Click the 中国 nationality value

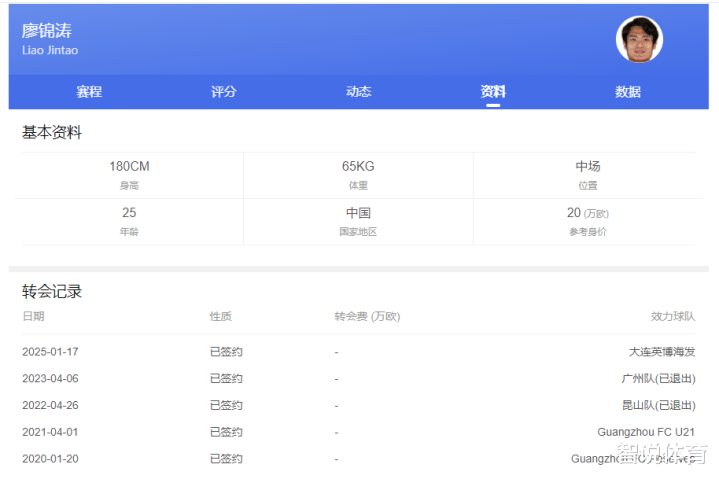click(x=358, y=213)
